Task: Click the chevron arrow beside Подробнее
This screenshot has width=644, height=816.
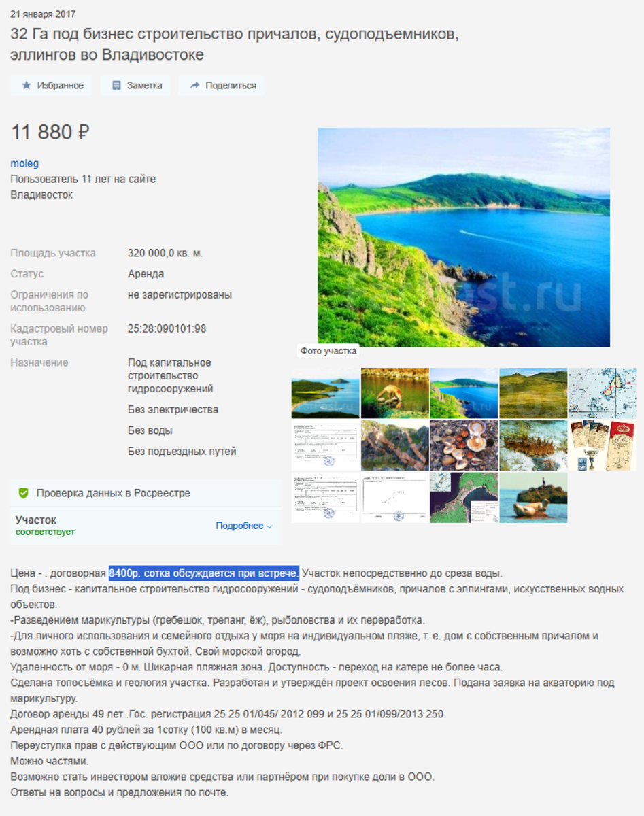Action: (x=269, y=526)
